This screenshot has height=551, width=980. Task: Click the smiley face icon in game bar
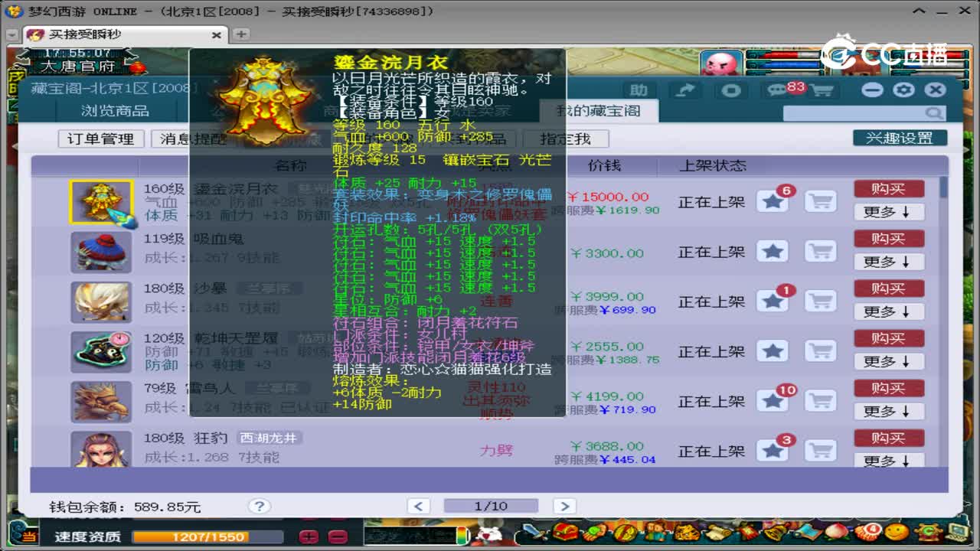pyautogui.click(x=897, y=533)
